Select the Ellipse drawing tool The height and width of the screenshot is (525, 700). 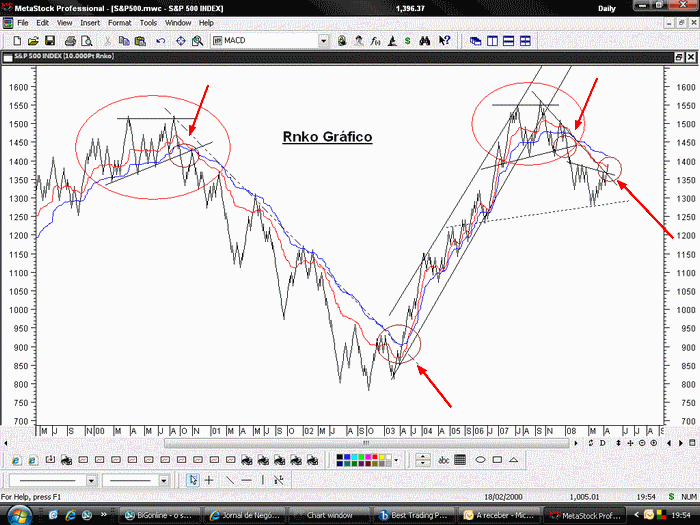coord(480,460)
